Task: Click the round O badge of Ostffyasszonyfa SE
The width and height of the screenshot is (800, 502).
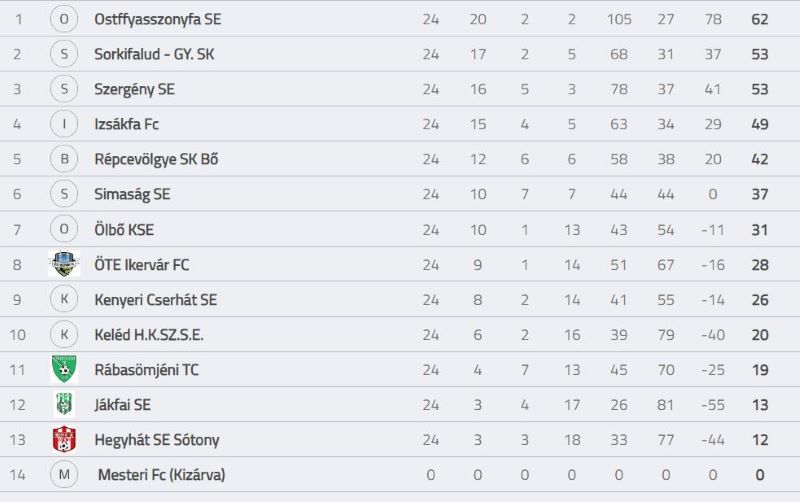Action: click(x=64, y=19)
